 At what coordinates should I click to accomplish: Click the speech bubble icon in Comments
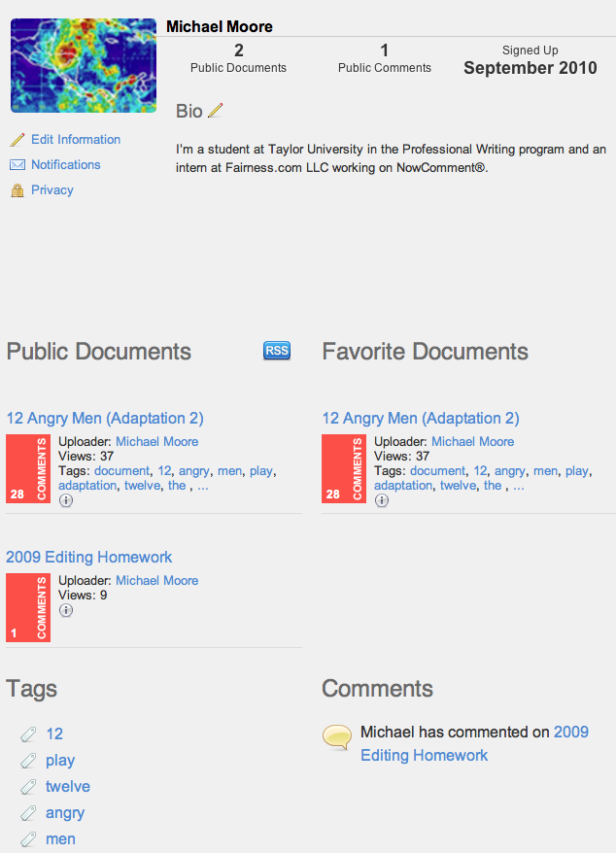coord(337,737)
